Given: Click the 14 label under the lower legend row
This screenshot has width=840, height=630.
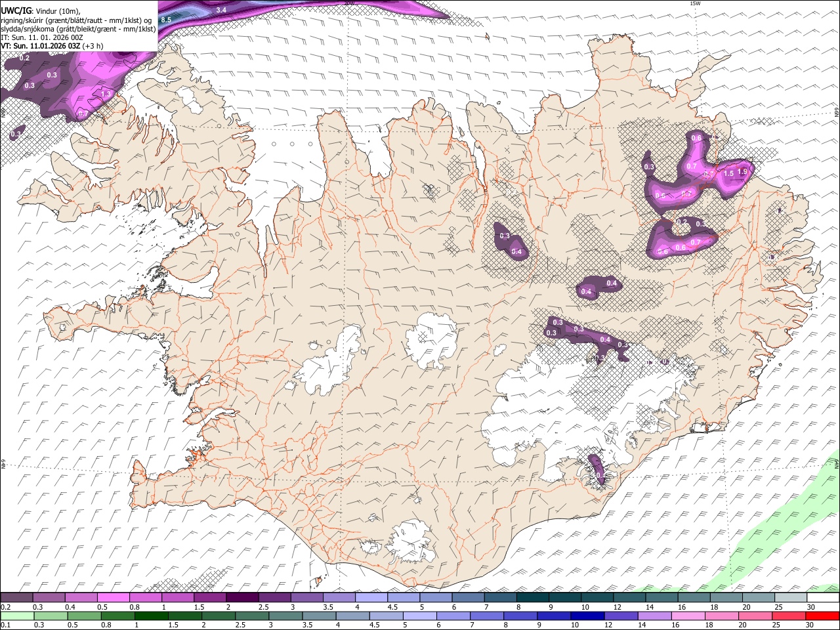Looking at the screenshot, I should [x=642, y=625].
